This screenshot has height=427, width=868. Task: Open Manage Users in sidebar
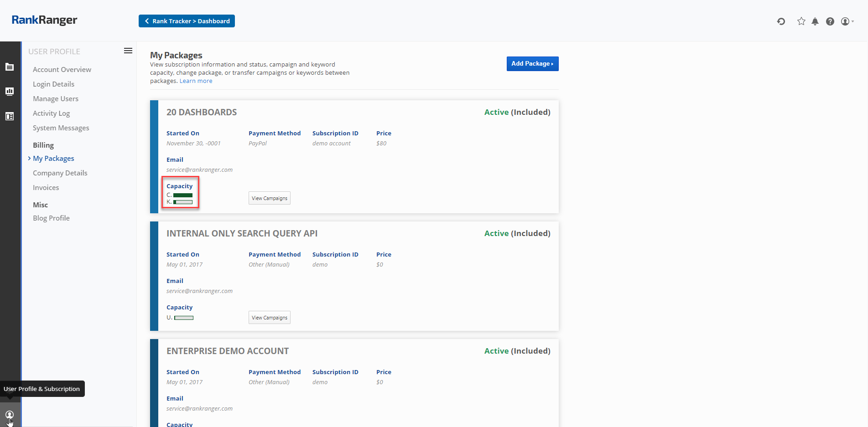coord(56,98)
